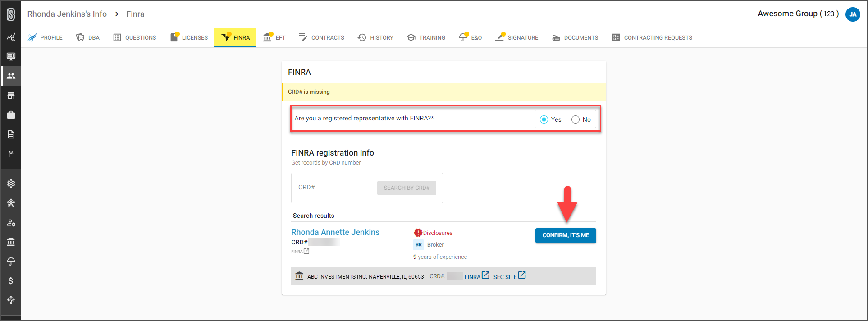Image resolution: width=868 pixels, height=321 pixels.
Task: Open the analytics chart icon in the sidebar
Action: (11, 37)
